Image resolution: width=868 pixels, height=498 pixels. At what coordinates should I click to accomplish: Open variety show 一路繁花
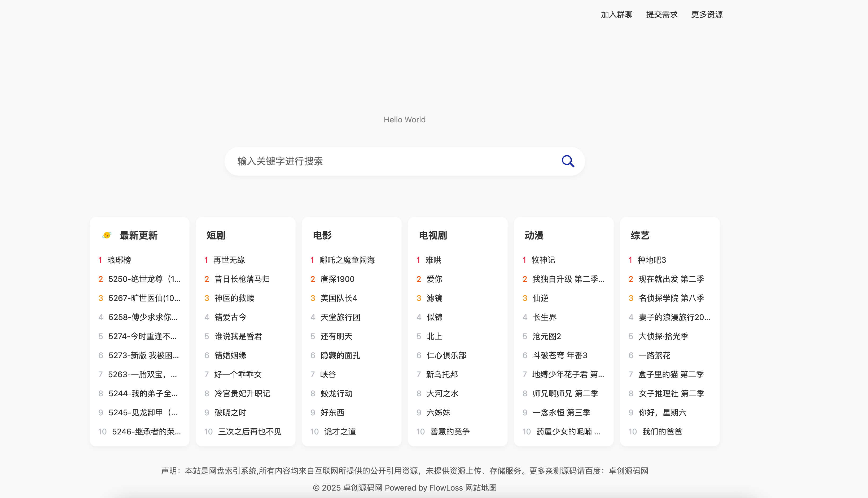(654, 355)
